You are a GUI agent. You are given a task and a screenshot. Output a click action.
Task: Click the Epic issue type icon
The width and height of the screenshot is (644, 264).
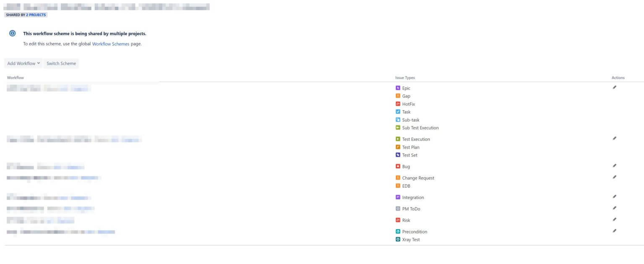398,88
